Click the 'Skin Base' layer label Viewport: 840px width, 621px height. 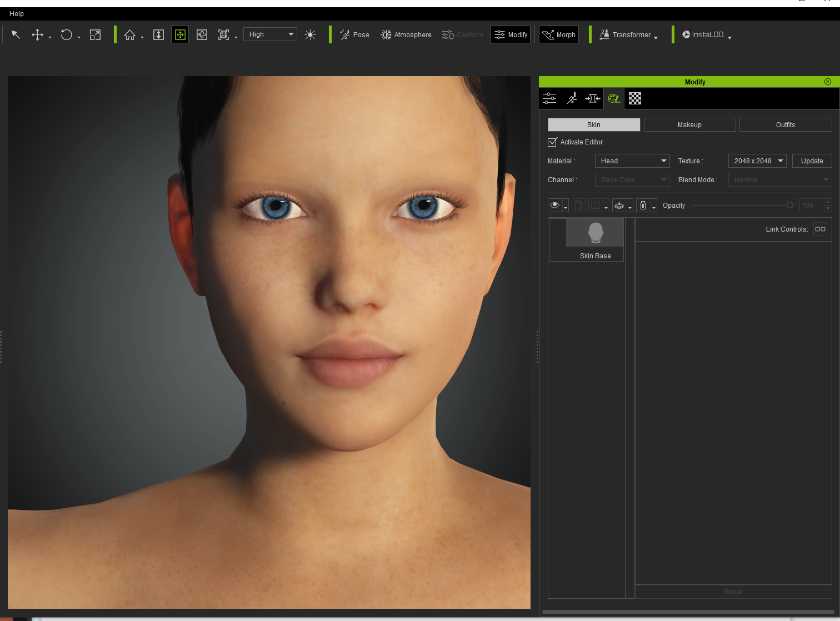(595, 256)
